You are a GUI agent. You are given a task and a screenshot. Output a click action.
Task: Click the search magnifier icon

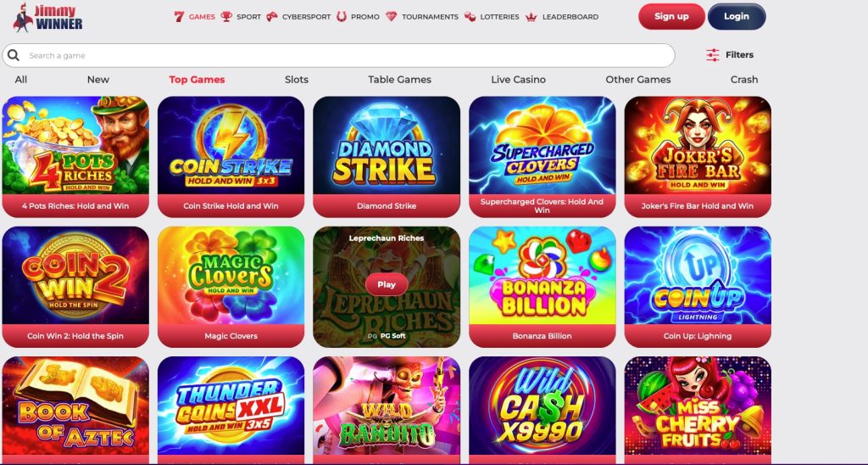(x=14, y=55)
